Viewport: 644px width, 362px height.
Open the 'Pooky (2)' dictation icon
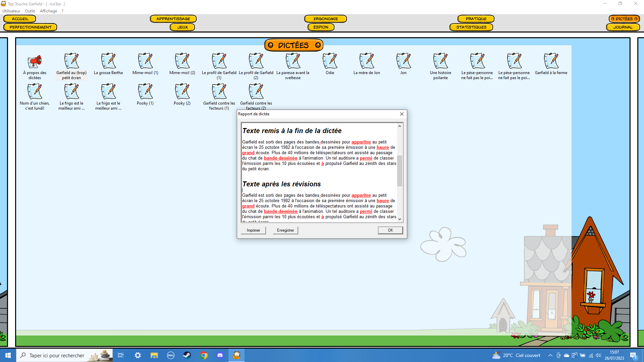[x=182, y=95]
